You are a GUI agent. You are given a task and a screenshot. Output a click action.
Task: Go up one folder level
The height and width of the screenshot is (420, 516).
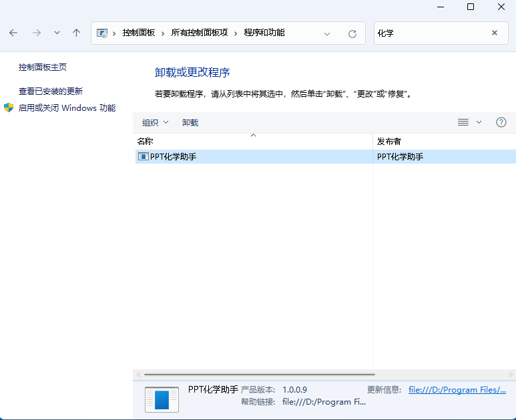[x=77, y=33]
